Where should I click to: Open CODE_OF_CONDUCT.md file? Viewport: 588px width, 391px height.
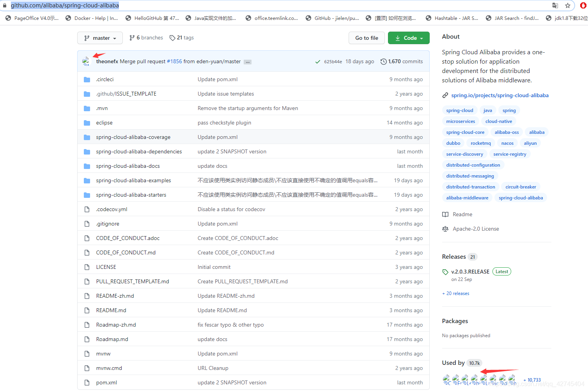[x=126, y=252]
